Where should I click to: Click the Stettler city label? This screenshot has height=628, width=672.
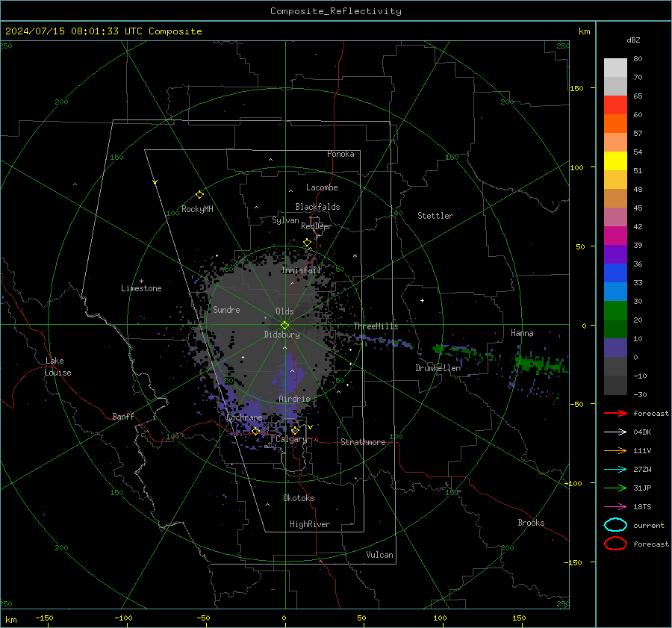click(435, 216)
